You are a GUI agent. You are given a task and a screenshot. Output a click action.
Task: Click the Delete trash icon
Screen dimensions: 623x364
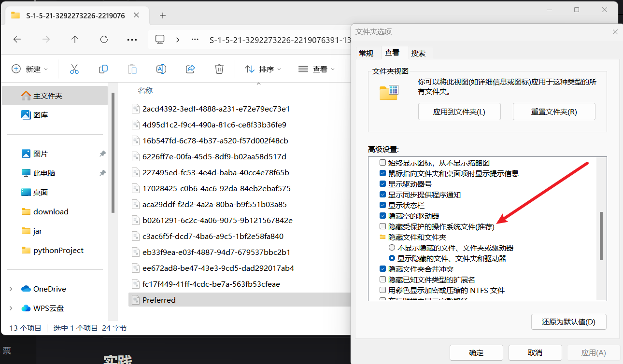(219, 69)
